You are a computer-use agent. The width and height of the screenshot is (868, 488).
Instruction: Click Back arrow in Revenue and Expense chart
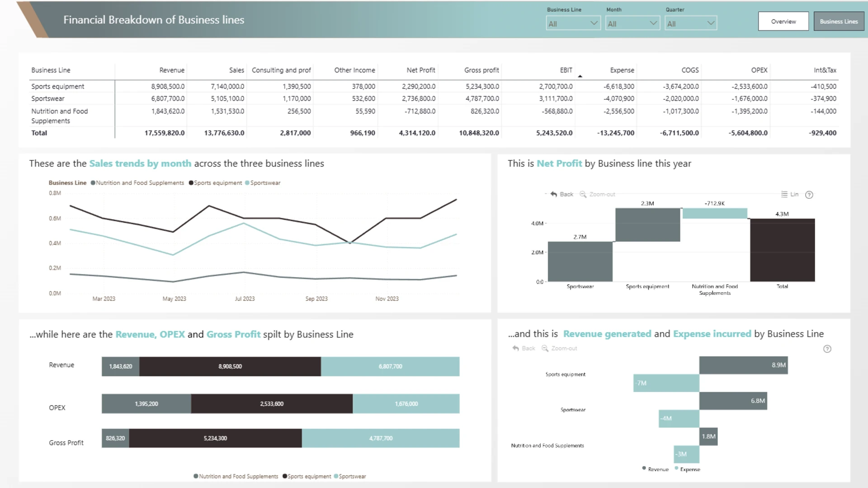tap(516, 348)
